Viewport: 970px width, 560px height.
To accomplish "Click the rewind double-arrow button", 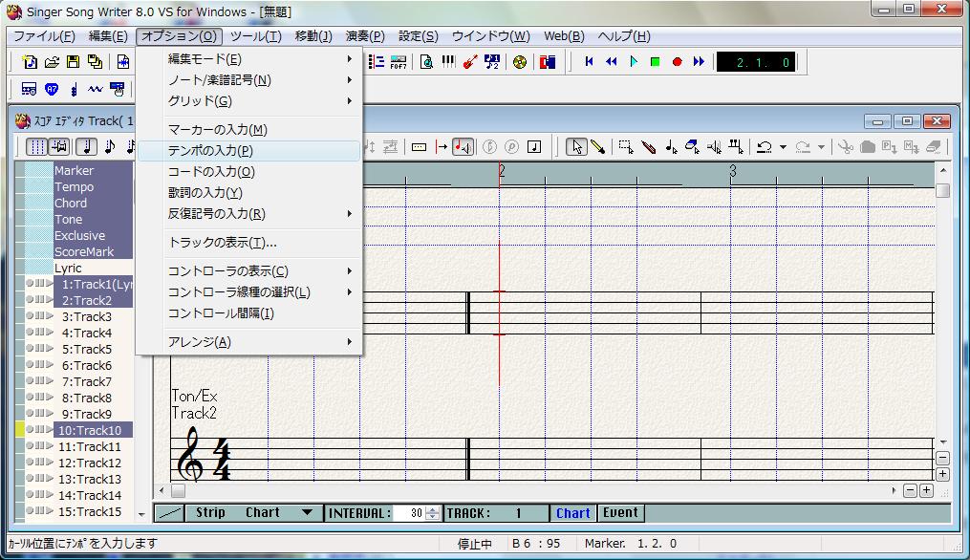I will pos(612,61).
